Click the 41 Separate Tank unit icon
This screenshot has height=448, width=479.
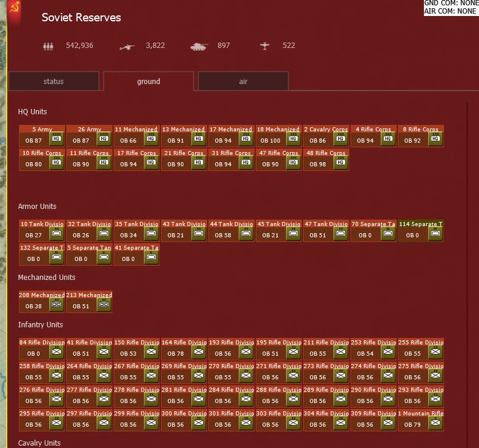[x=151, y=257]
